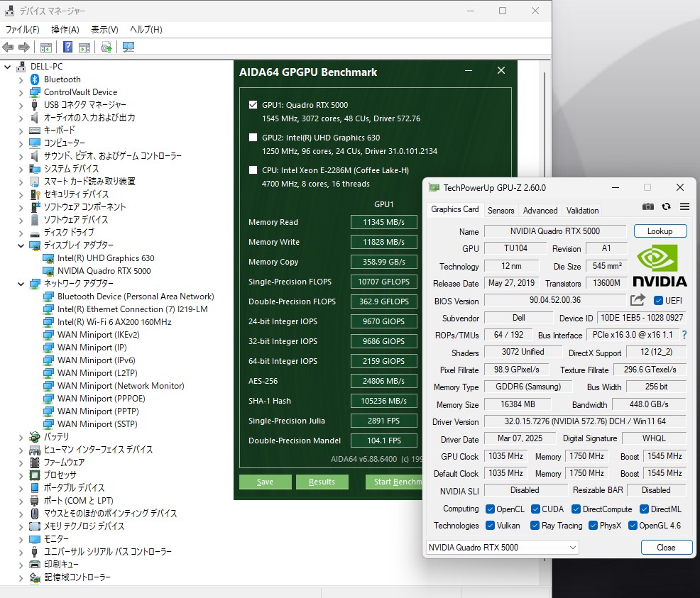Click the セキュリティ デバイス category icon
Image resolution: width=700 pixels, height=598 pixels.
click(35, 194)
